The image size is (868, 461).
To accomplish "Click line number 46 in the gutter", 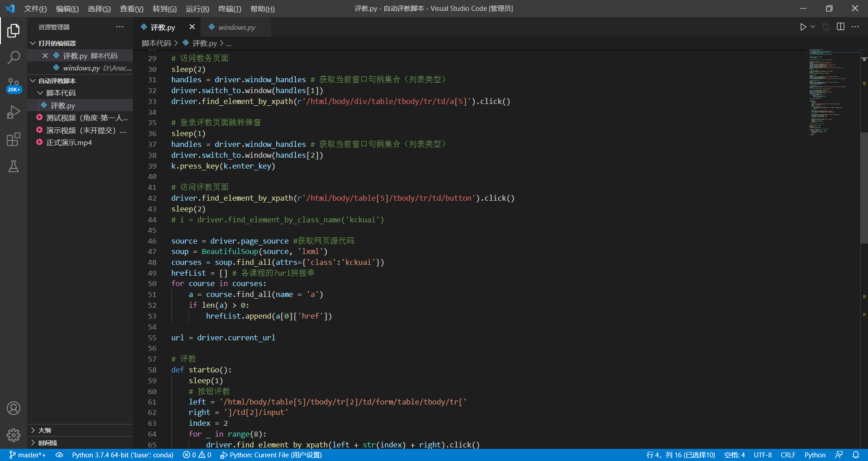I will point(152,241).
